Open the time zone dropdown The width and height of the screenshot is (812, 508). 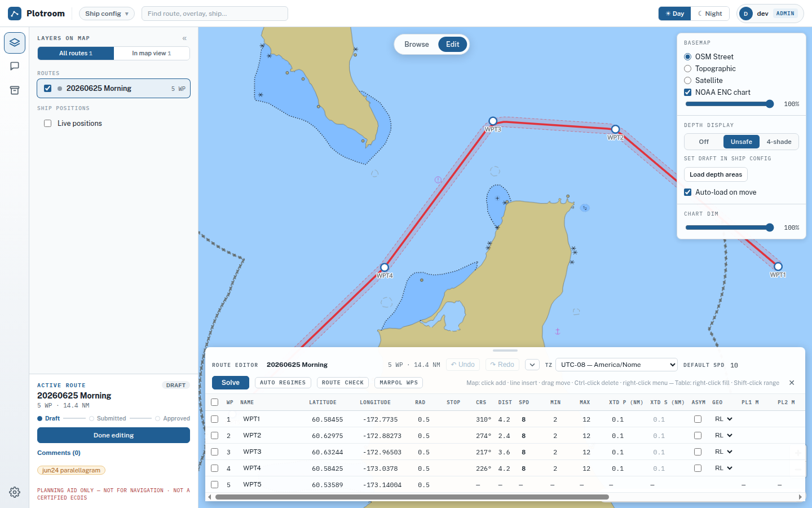[x=616, y=365]
